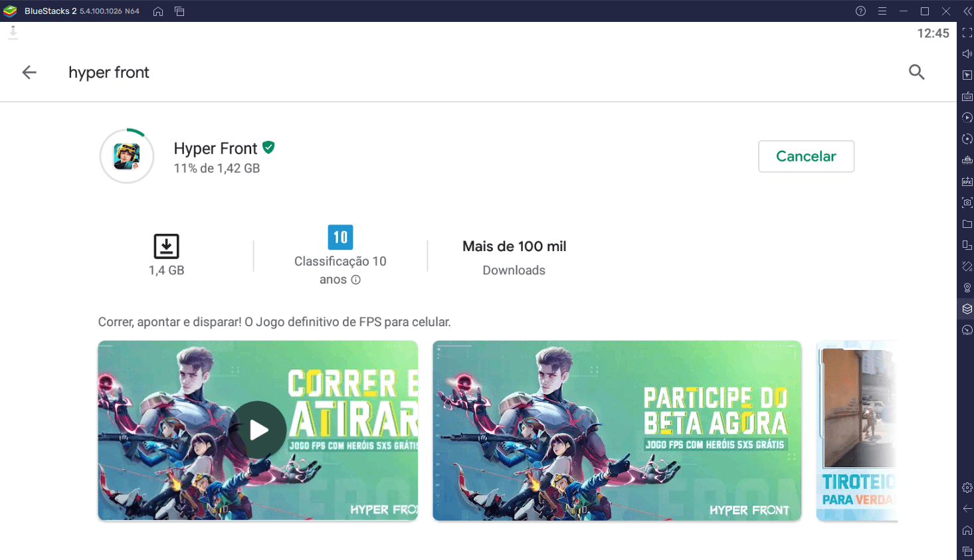
Task: Click the 'Hyper Front' app title
Action: 215,148
